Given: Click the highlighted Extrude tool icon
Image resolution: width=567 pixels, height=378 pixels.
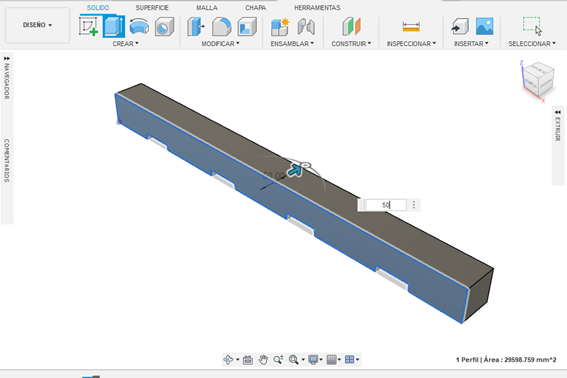Looking at the screenshot, I should coord(114,26).
